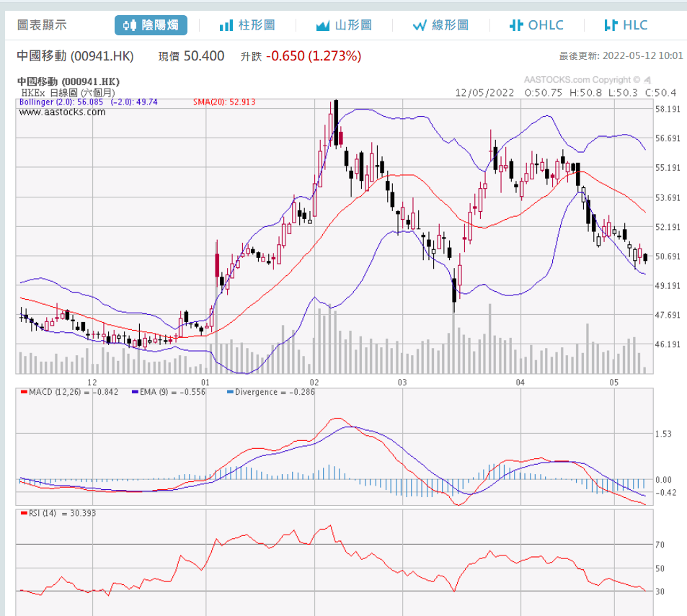
Task: Click the mountain chart icon beside 山形圖
Action: point(323,25)
